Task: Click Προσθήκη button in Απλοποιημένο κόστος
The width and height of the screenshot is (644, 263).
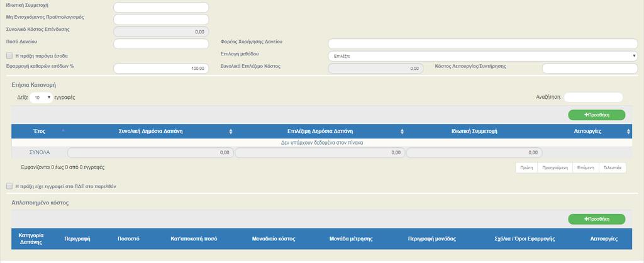Action: [x=597, y=219]
